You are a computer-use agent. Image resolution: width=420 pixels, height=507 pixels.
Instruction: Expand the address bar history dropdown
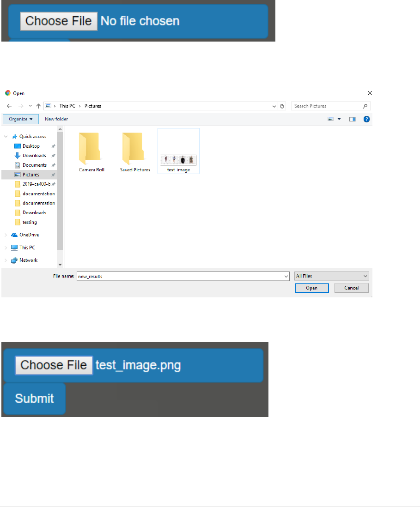pyautogui.click(x=274, y=106)
